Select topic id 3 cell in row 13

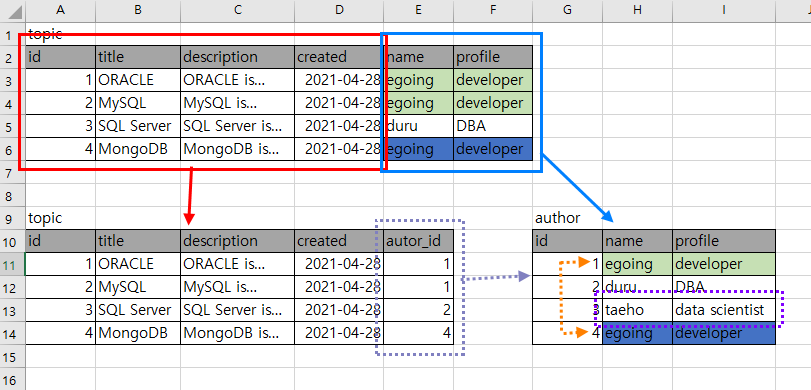coord(61,310)
